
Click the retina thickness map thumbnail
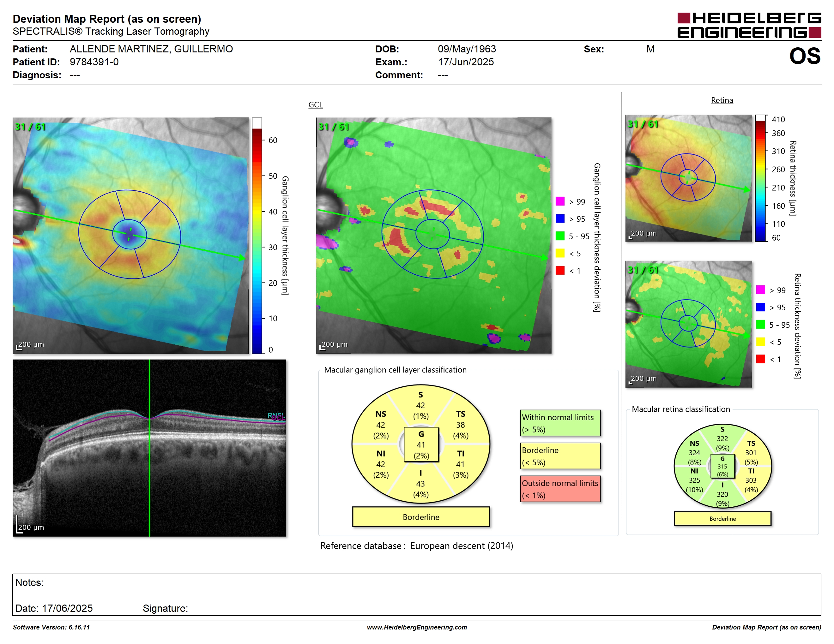pyautogui.click(x=688, y=178)
